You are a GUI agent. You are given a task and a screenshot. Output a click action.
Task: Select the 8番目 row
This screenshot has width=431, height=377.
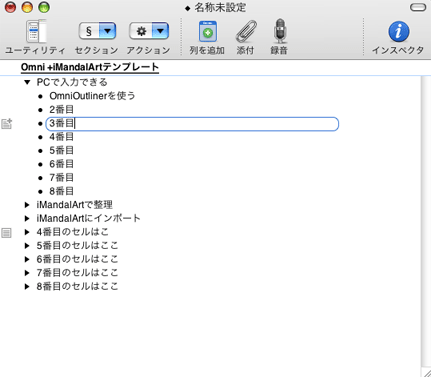(x=62, y=191)
